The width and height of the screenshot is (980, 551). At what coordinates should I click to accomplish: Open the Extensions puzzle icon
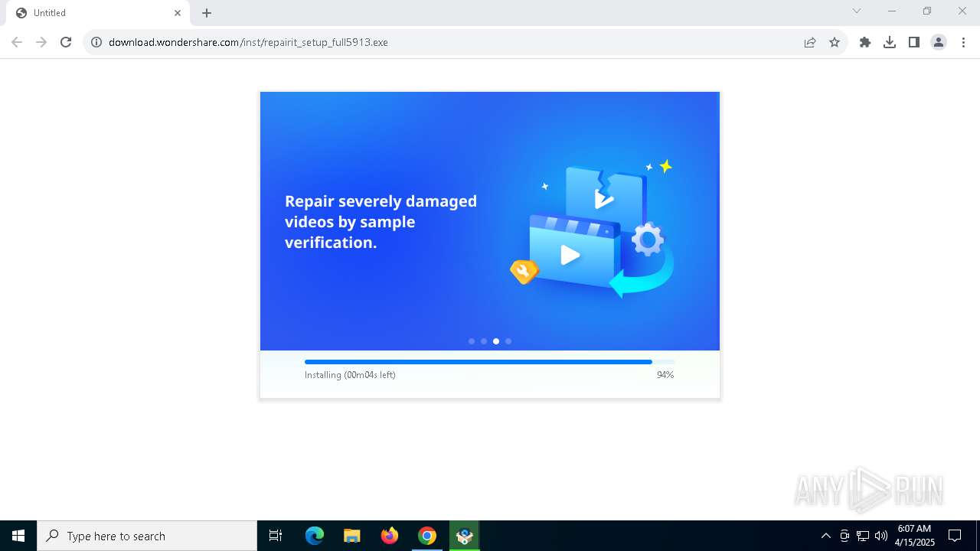865,42
